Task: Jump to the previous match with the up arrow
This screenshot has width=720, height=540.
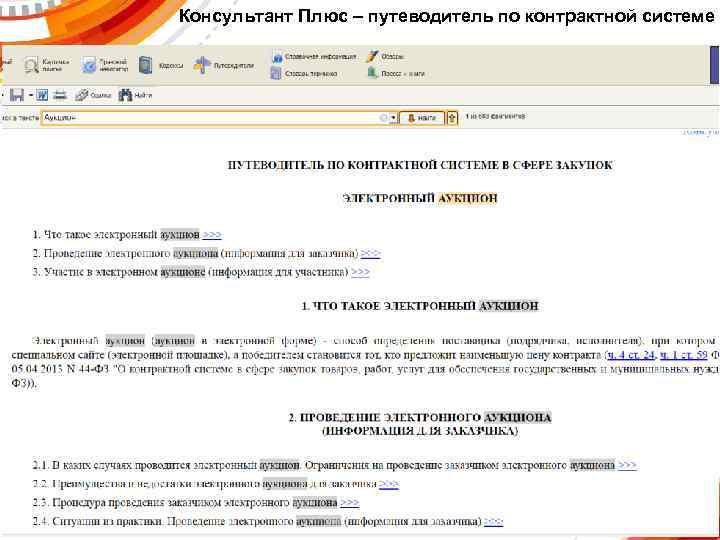Action: 452,118
